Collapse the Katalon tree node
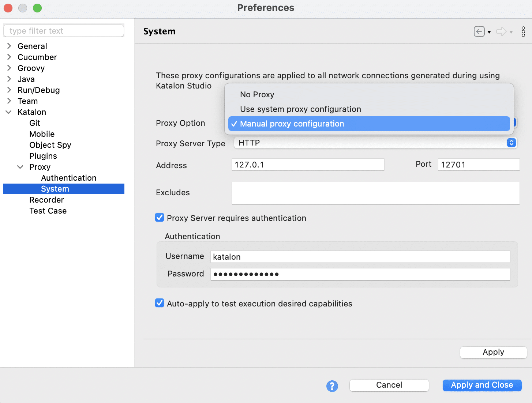Viewport: 532px width, 403px height. (x=9, y=112)
